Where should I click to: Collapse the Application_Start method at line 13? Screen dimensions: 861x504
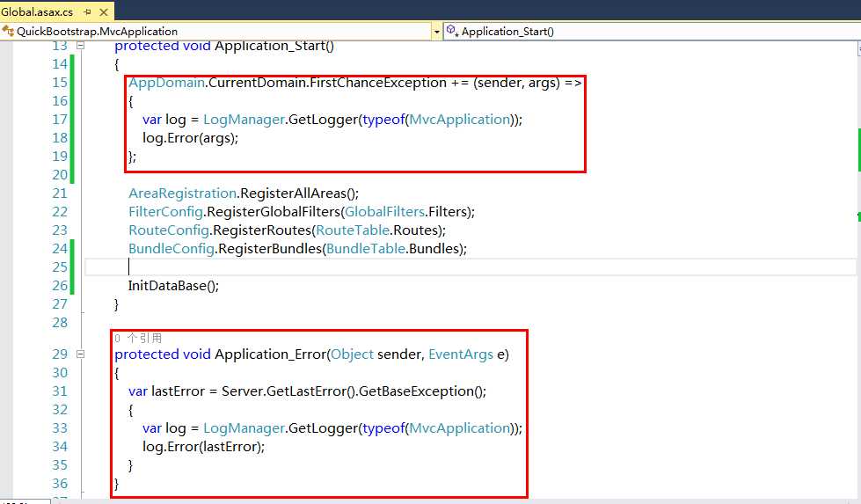pos(80,46)
